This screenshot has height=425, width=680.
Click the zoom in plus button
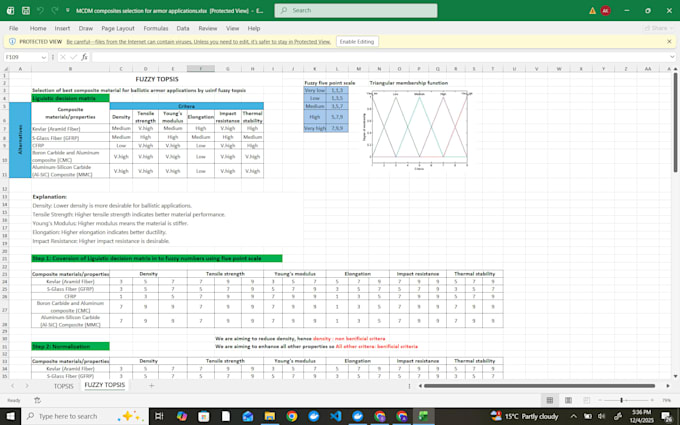(652, 400)
